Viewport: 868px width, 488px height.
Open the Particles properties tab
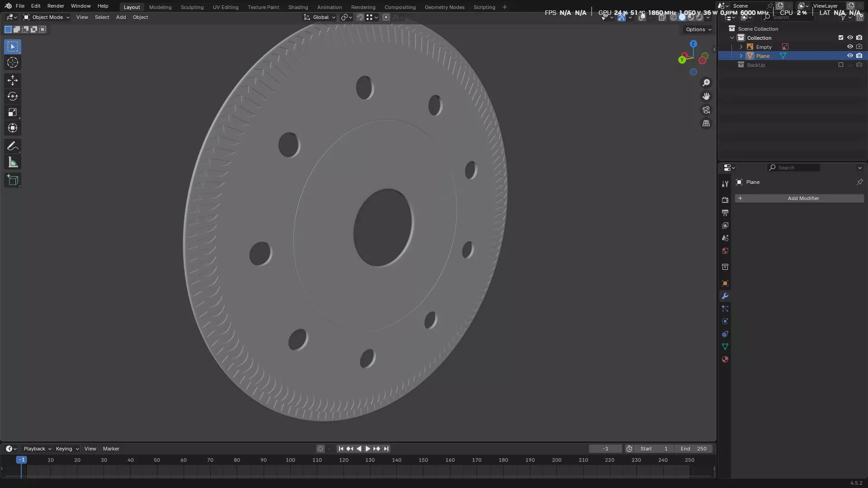click(725, 309)
